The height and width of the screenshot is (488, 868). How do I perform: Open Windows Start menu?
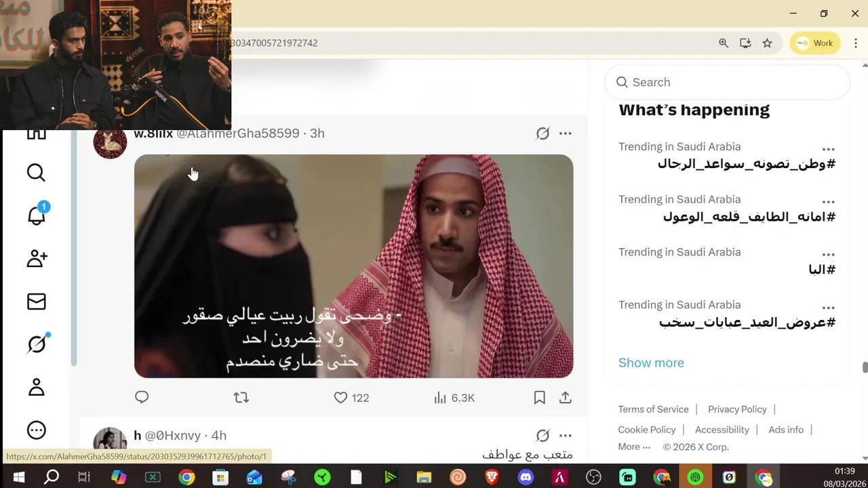tap(18, 478)
